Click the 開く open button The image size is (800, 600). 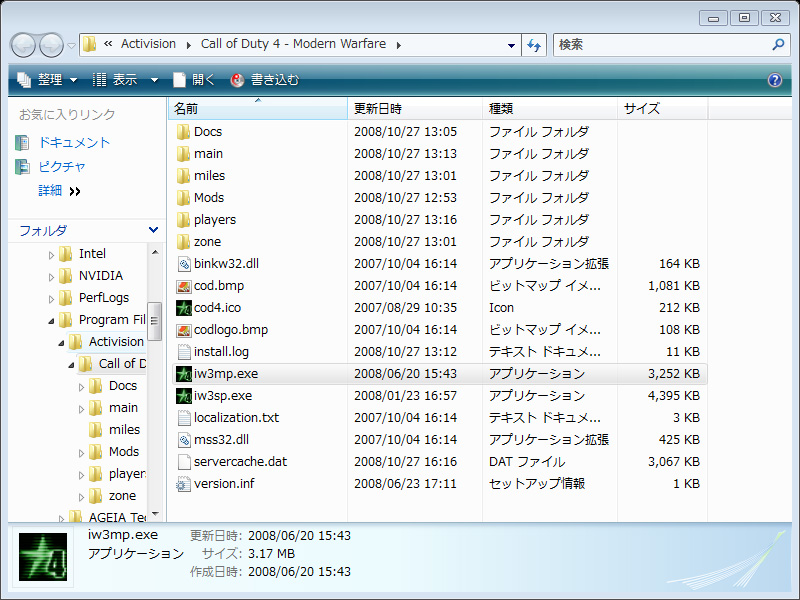tap(194, 80)
